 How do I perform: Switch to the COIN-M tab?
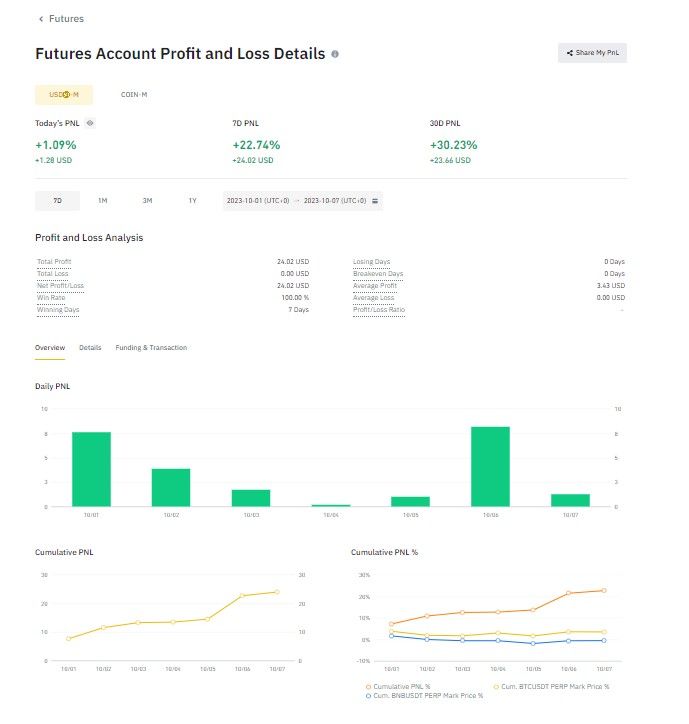pyautogui.click(x=134, y=95)
